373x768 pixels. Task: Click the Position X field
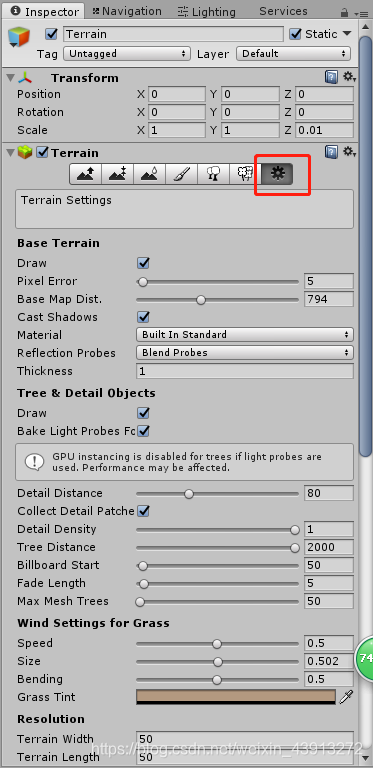pyautogui.click(x=177, y=94)
